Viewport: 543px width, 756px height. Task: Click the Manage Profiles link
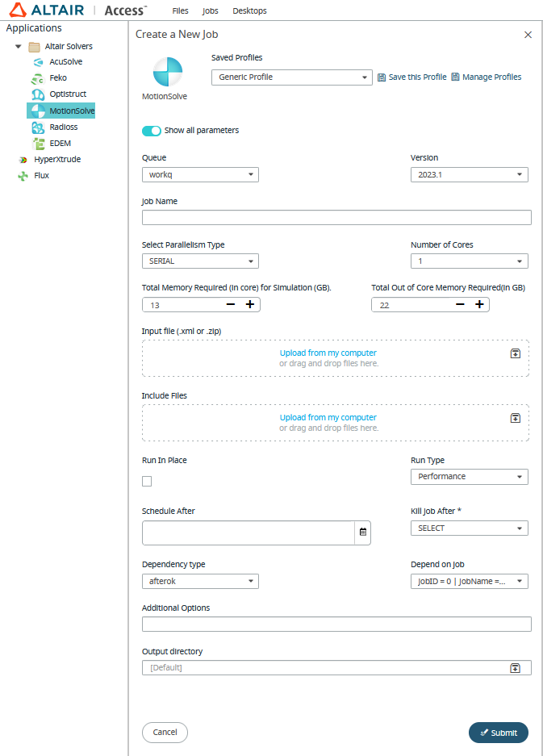click(x=492, y=77)
